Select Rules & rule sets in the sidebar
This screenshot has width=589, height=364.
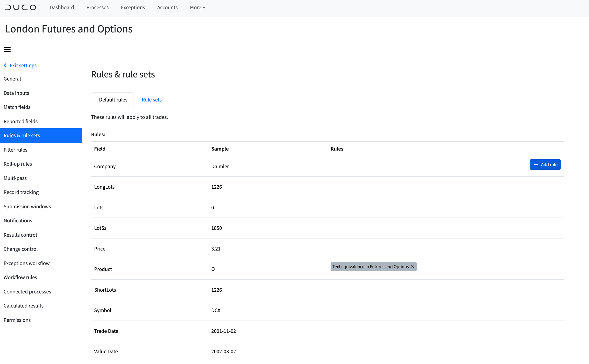[x=22, y=135]
